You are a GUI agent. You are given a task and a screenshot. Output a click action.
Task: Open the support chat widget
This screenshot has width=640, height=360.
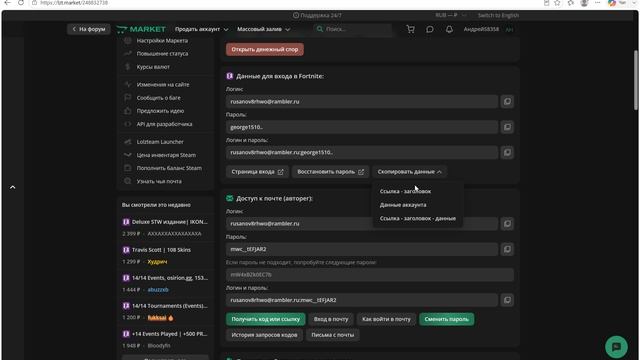(616, 347)
